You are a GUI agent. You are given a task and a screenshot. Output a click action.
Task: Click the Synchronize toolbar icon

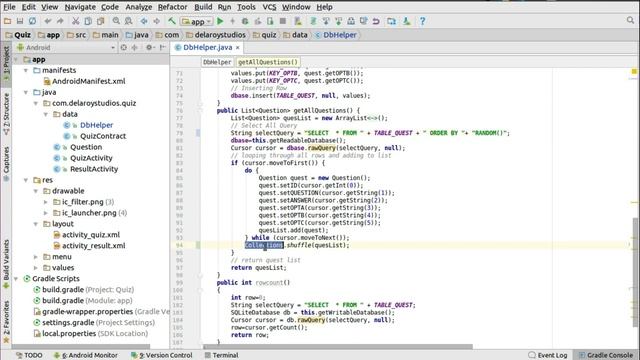coord(32,21)
